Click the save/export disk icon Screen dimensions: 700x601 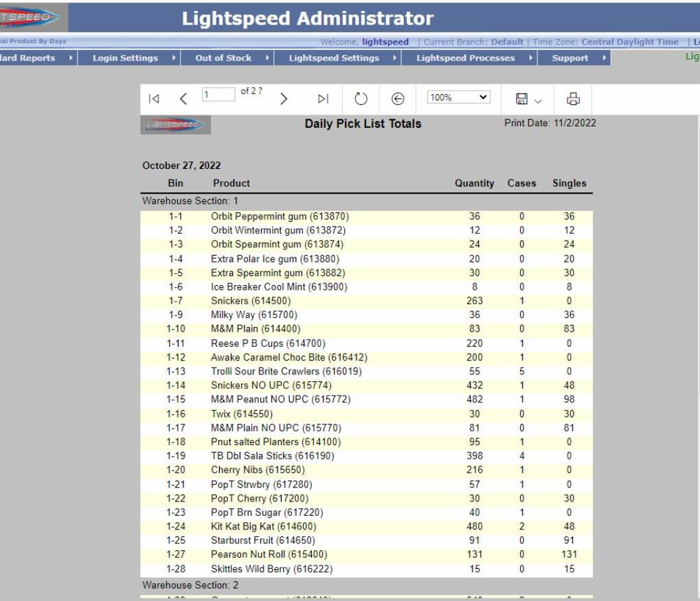point(521,99)
